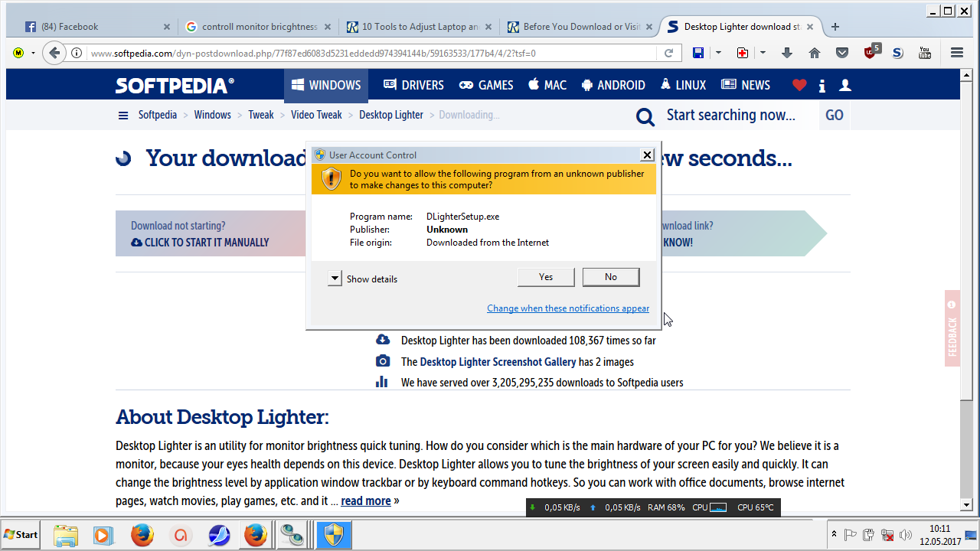Select the User Account Control shield taskbar button
Image resolution: width=980 pixels, height=551 pixels.
(334, 534)
